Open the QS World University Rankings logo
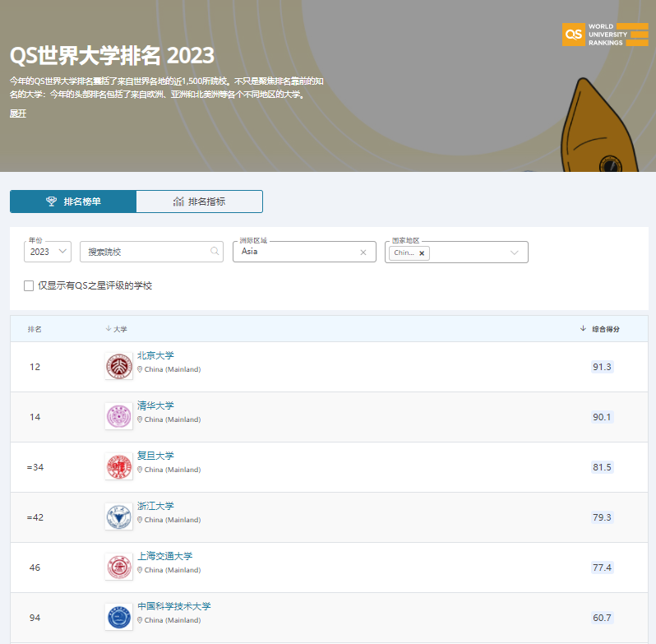Image resolution: width=656 pixels, height=644 pixels. point(605,35)
